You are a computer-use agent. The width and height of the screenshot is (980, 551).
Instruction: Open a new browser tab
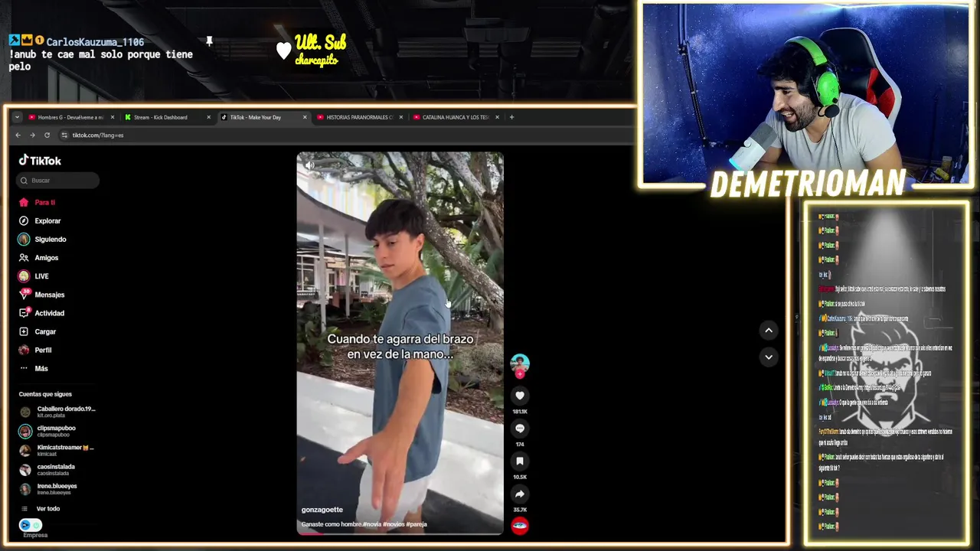pos(512,117)
